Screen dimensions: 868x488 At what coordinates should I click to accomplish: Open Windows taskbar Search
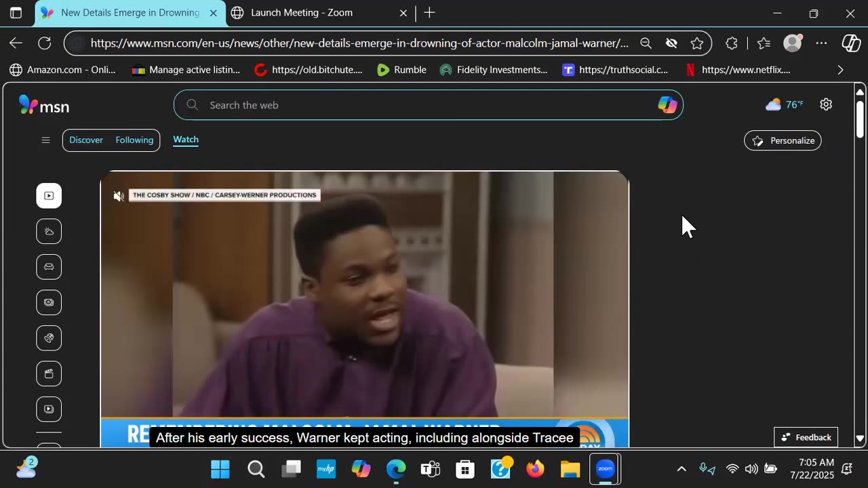[x=256, y=469]
